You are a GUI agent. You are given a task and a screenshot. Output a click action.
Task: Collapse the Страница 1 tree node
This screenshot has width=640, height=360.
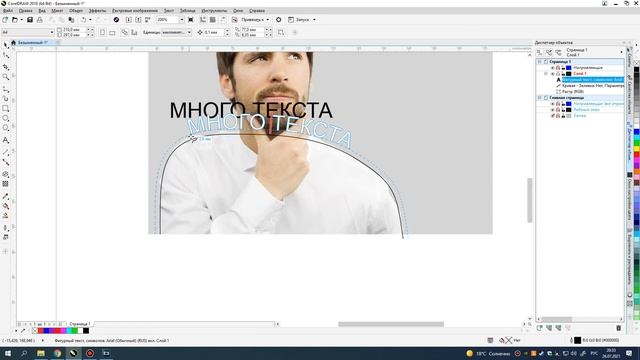[x=540, y=62]
